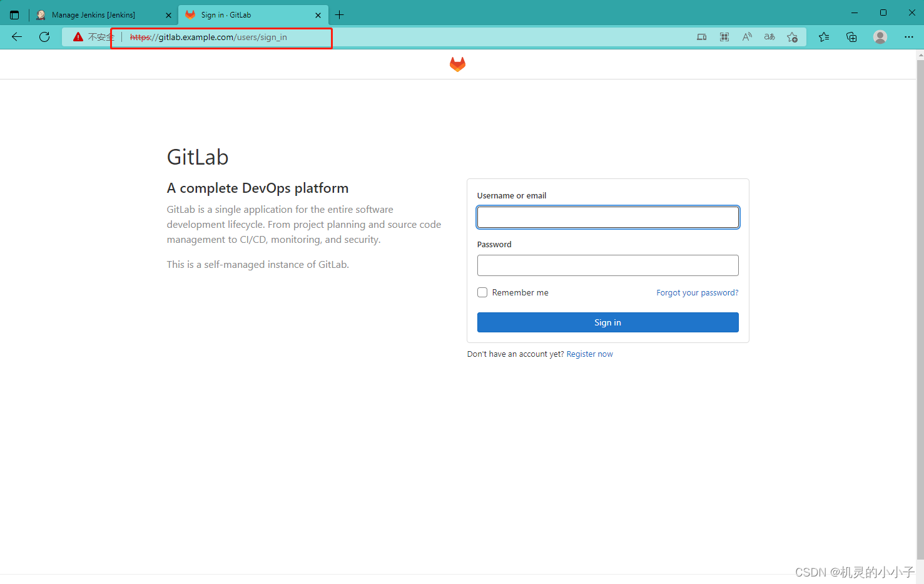Click the GitLab fox logo at the top of the page
This screenshot has width=924, height=584.
[x=458, y=64]
